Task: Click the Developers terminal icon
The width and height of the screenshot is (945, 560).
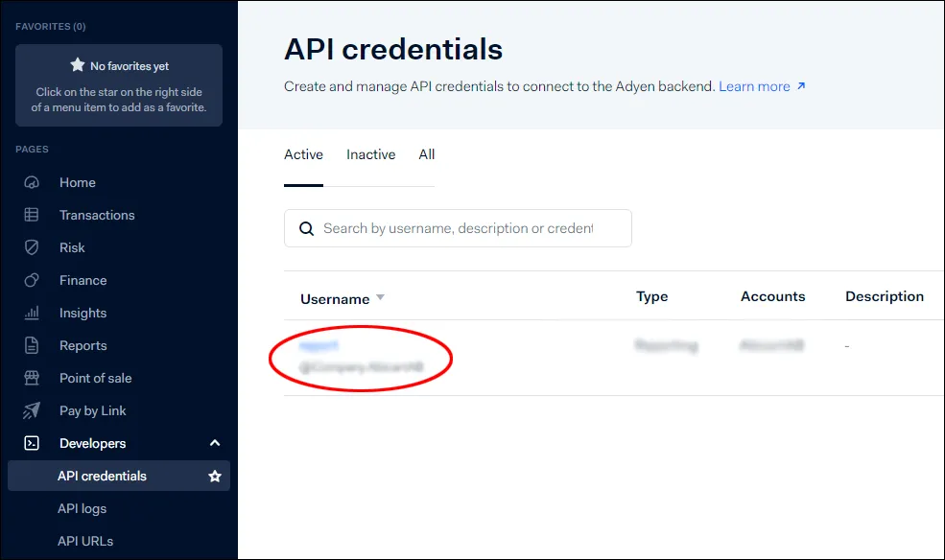Action: point(32,443)
